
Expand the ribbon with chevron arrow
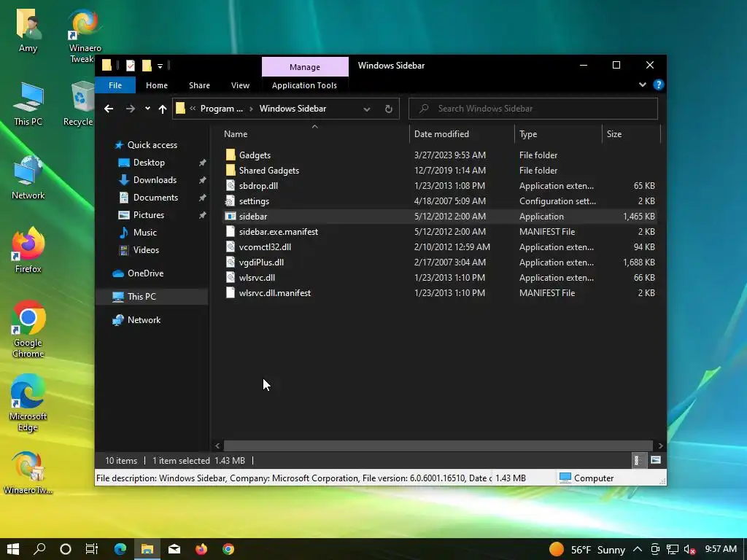coord(642,85)
